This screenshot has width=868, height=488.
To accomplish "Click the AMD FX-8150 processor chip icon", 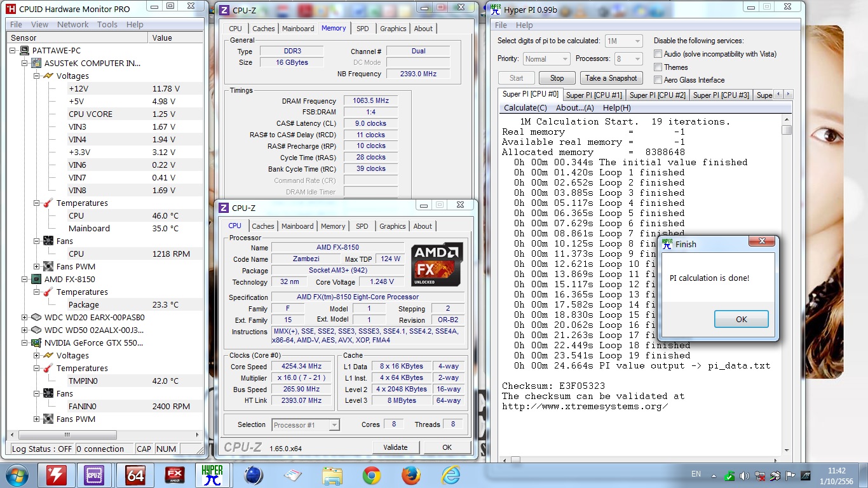I will click(37, 280).
